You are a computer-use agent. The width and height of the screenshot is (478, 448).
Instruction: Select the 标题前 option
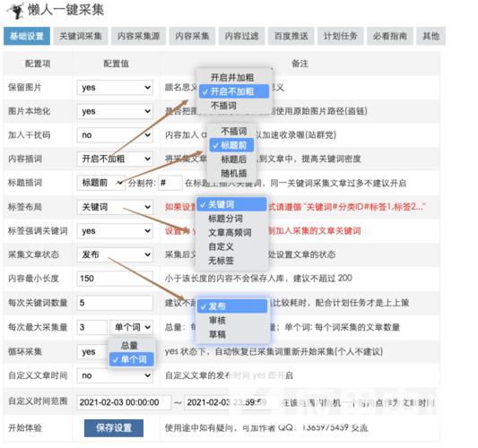tap(231, 145)
